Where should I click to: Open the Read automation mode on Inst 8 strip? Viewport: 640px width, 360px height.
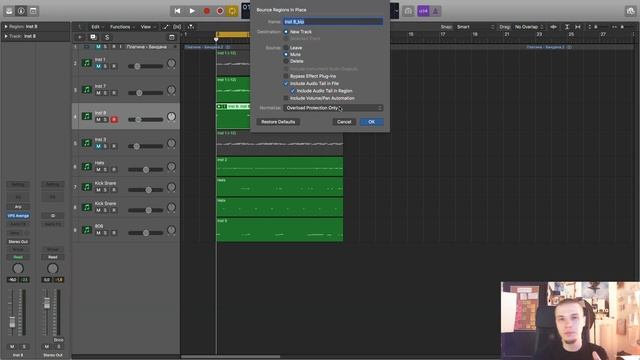[x=18, y=257]
